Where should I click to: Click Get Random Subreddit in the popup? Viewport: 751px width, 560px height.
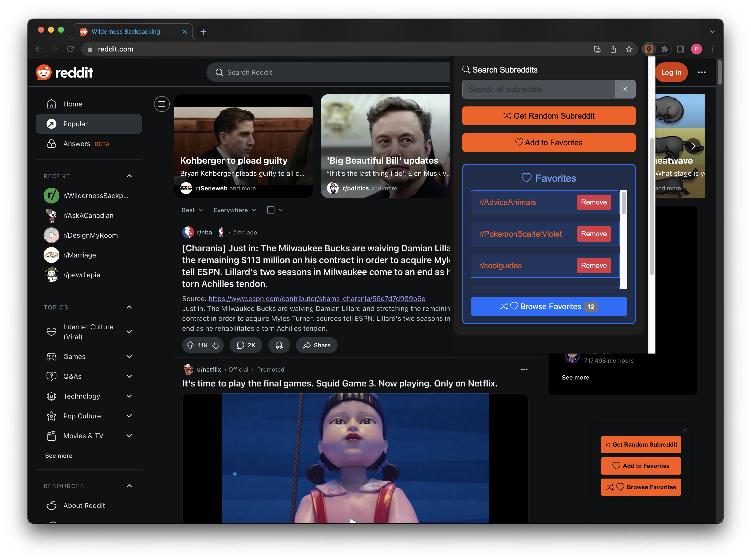(x=549, y=116)
